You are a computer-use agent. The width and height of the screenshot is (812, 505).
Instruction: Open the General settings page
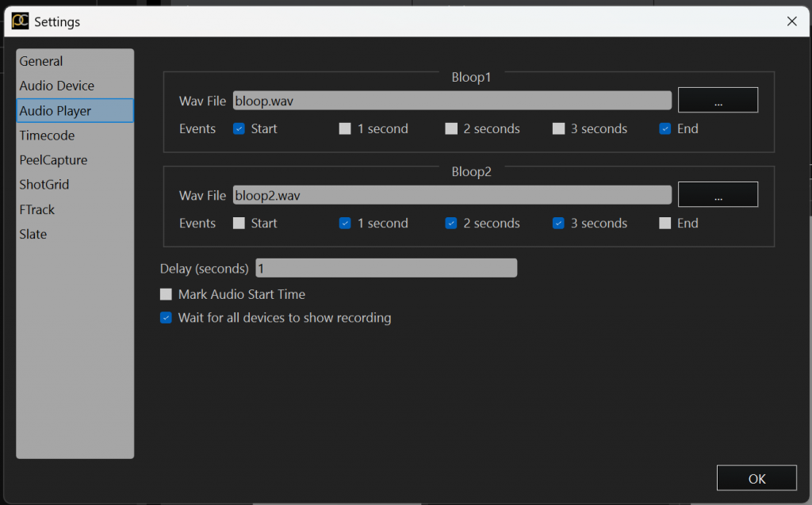(x=41, y=61)
